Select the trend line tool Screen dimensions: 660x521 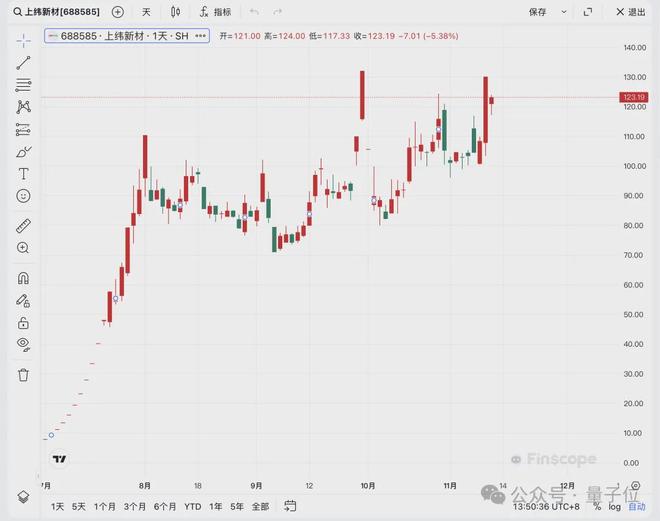[24, 63]
